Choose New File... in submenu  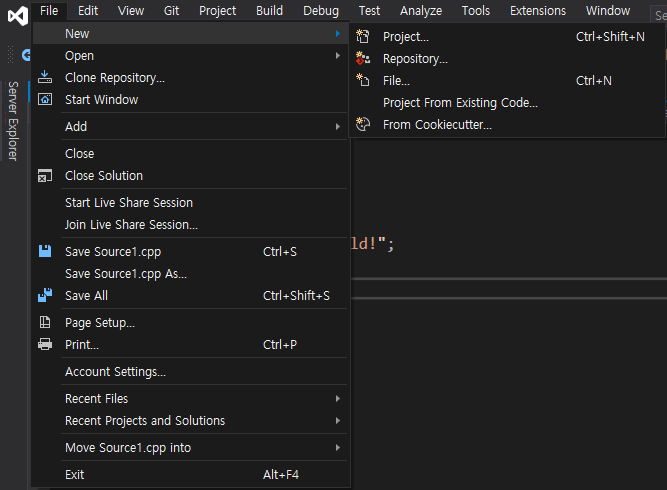tap(507, 80)
